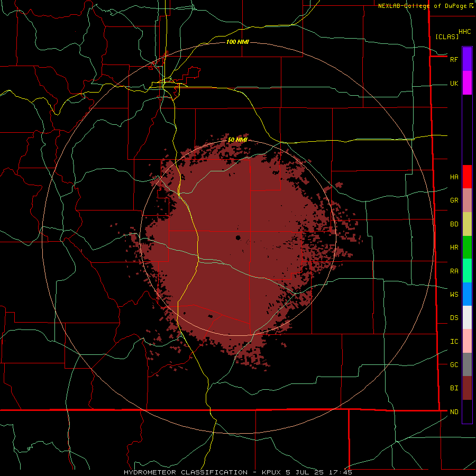
Task: Click the 'IC' legend label text
Action: [x=454, y=342]
